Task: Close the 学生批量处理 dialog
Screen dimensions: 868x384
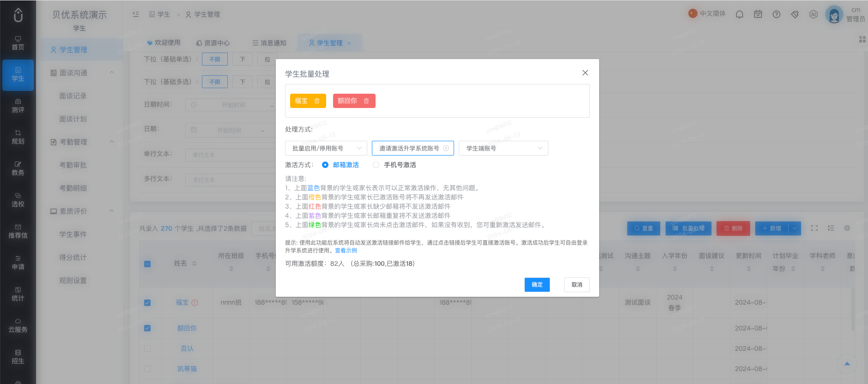Action: tap(585, 73)
